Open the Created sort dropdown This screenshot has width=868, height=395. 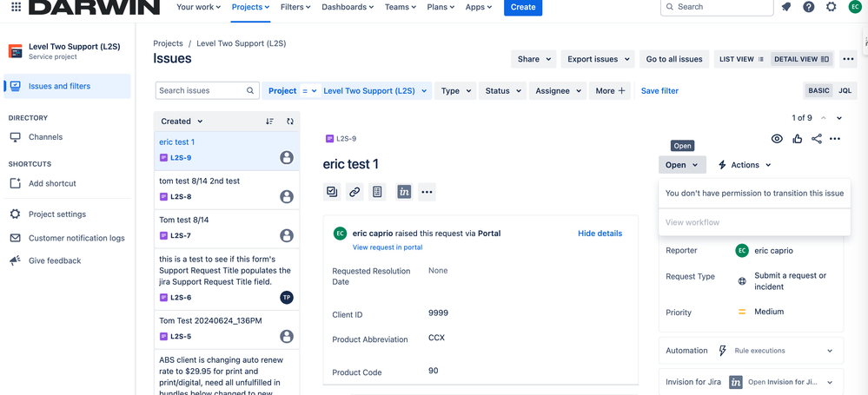point(182,122)
